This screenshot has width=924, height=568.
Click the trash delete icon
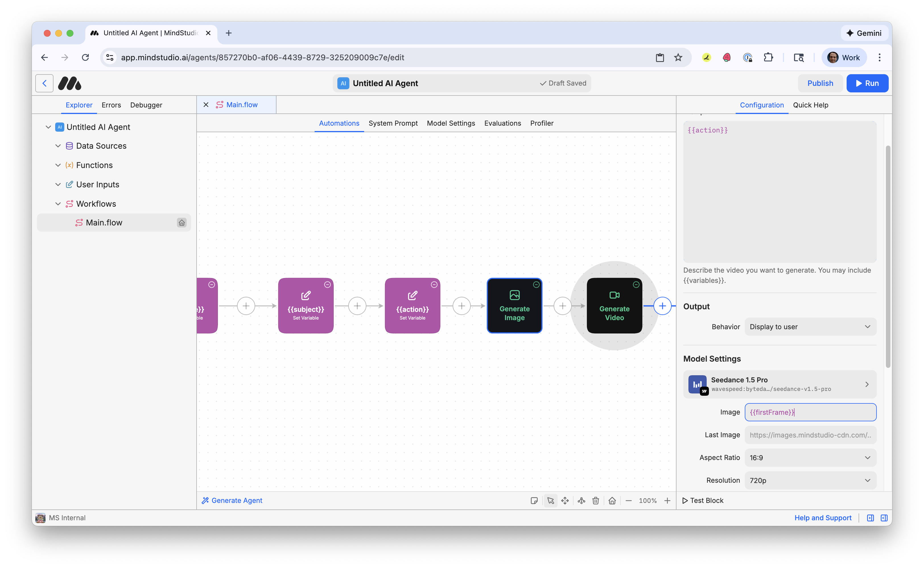(595, 500)
